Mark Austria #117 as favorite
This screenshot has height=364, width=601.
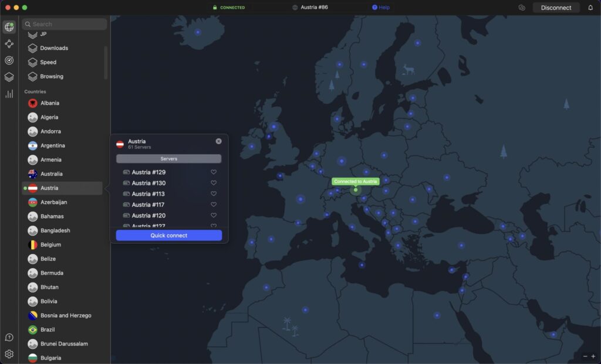tap(214, 205)
